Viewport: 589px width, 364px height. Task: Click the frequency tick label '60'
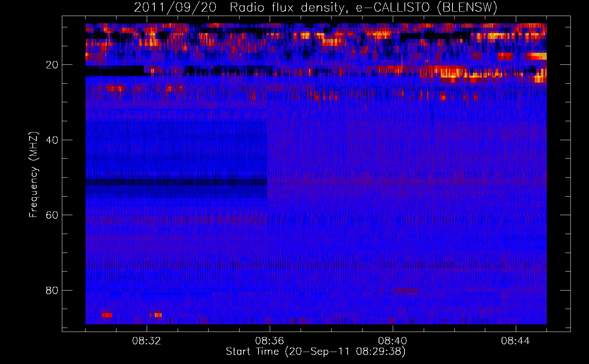coord(52,215)
